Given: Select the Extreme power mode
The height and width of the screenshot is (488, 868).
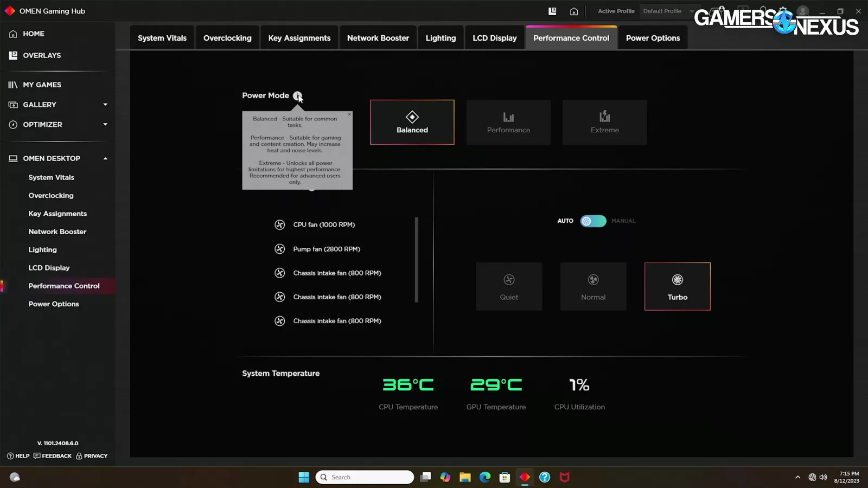Looking at the screenshot, I should point(604,123).
